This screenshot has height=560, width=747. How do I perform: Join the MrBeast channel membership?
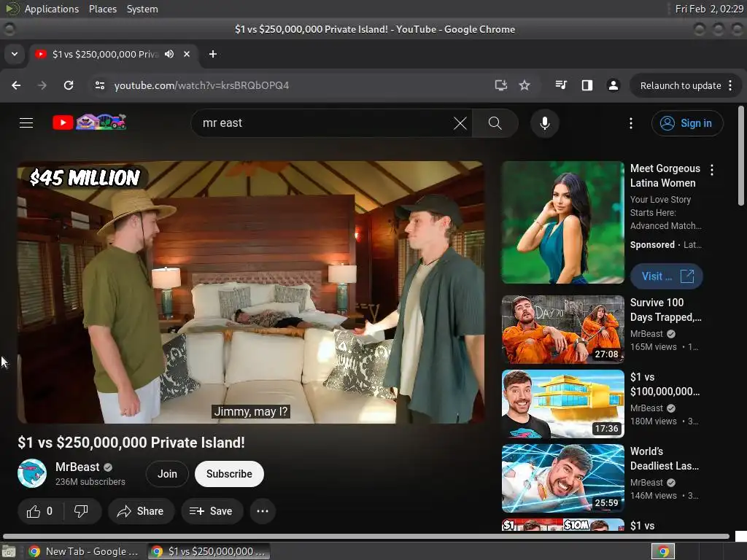pos(167,474)
